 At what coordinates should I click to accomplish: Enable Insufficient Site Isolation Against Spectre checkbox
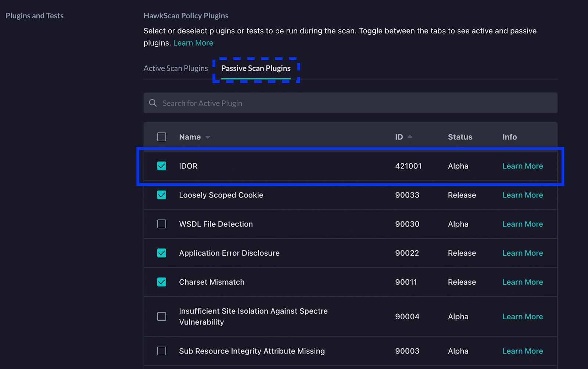click(x=162, y=316)
